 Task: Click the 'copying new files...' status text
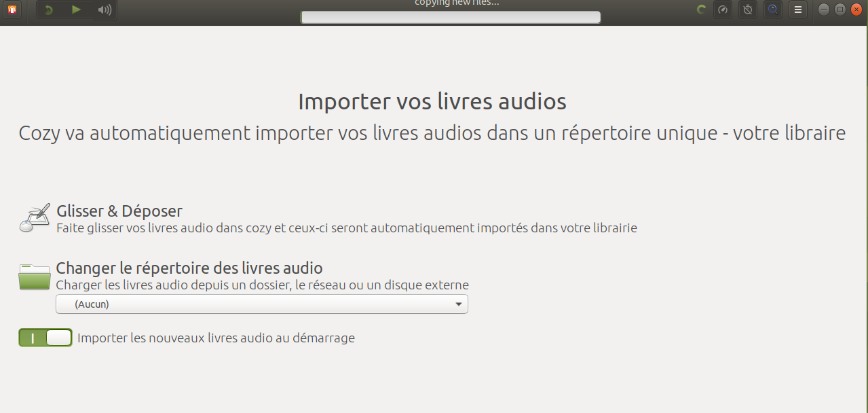tap(457, 3)
